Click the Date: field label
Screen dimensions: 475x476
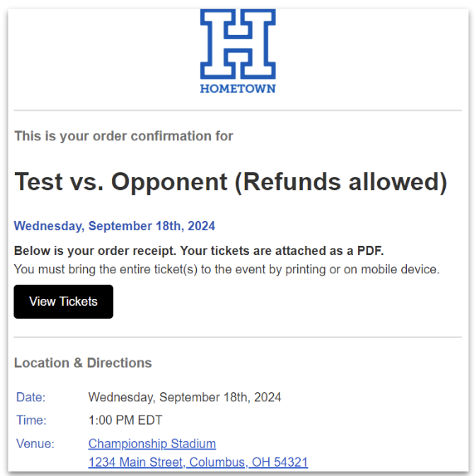[x=31, y=397]
